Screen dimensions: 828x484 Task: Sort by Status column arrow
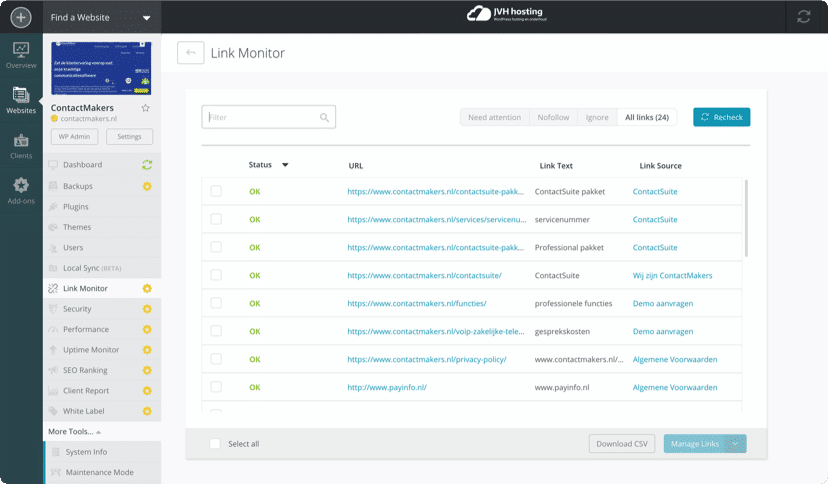click(285, 165)
